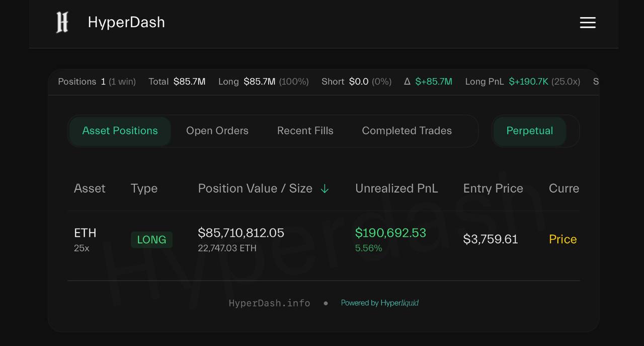Sort by the Unrealized PnL column header
644x346 pixels.
[x=396, y=188]
